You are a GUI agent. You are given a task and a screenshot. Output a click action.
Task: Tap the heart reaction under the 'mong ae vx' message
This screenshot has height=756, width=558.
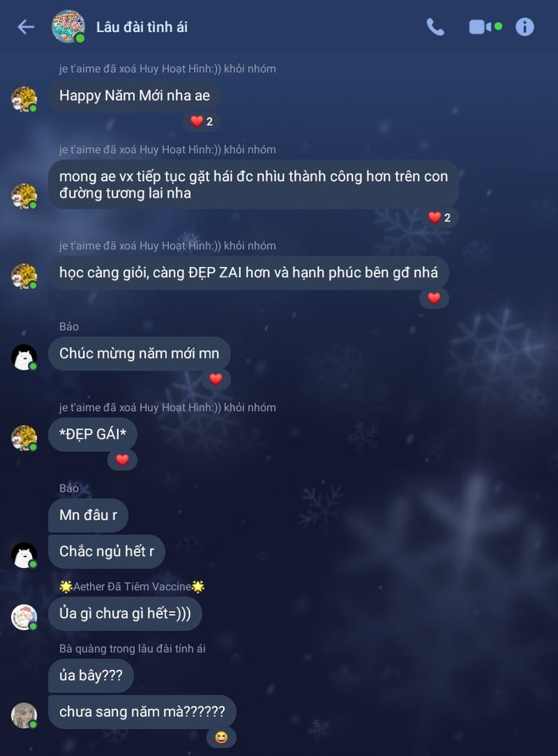(x=439, y=218)
